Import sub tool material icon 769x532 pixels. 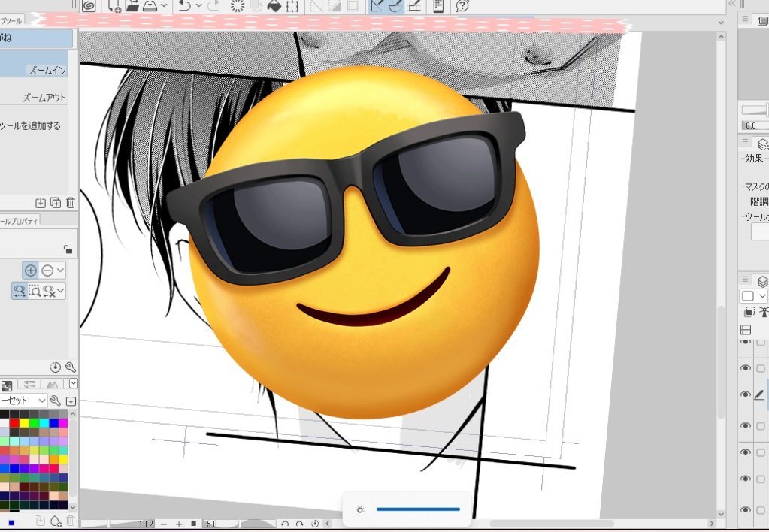coord(41,202)
